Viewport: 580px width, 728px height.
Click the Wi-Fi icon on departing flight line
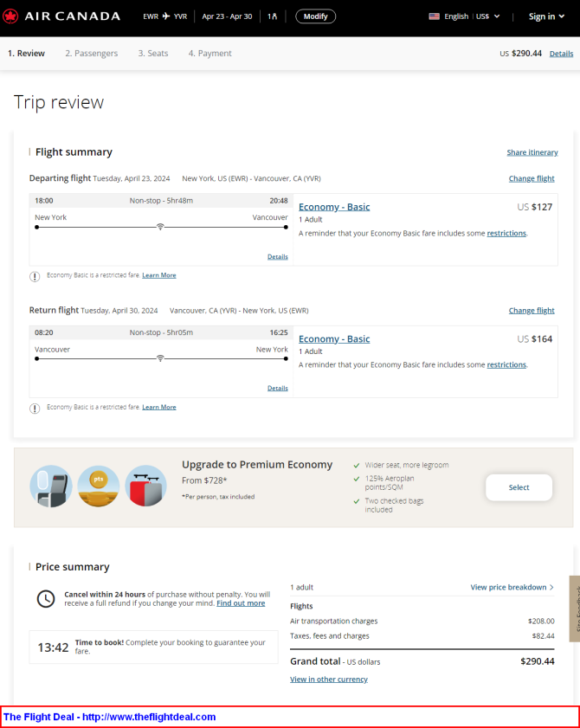point(160,227)
